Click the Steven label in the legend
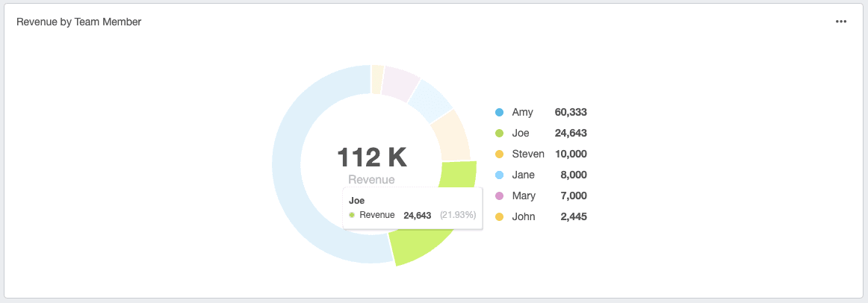Viewport: 868px width, 303px height. (527, 154)
